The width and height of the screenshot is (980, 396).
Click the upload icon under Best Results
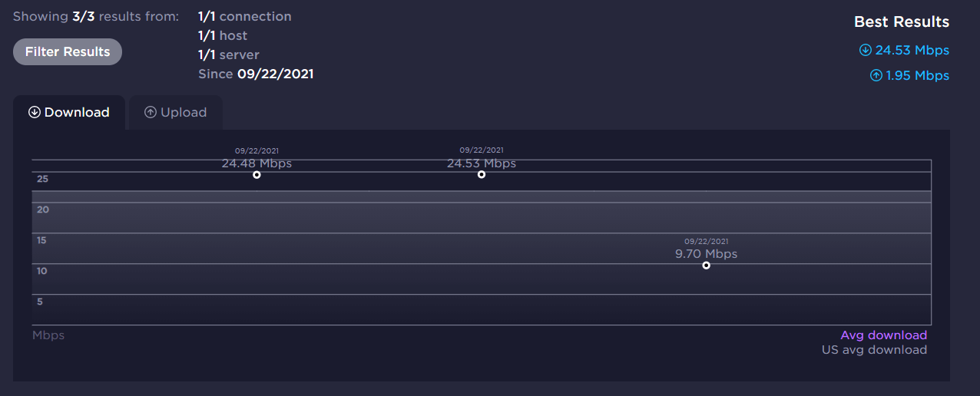[x=876, y=75]
